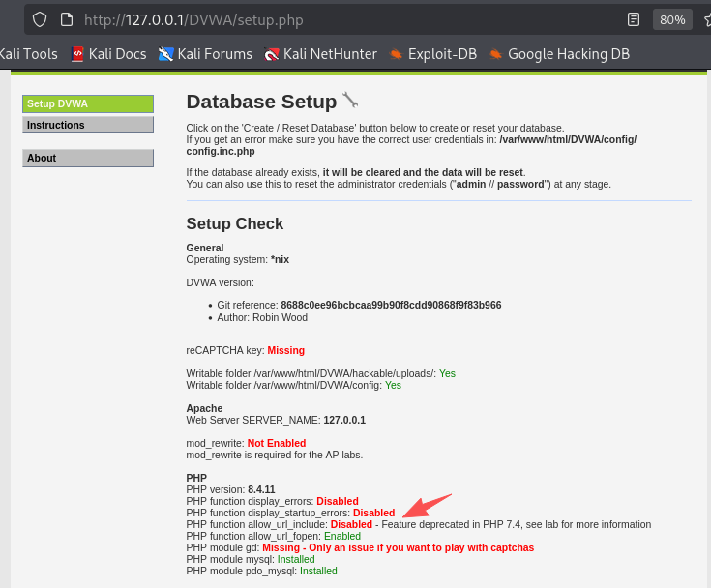Screen dimensions: 711x588
Task: Click the reCAPTCHA key 'Missing' status
Action: click(285, 350)
